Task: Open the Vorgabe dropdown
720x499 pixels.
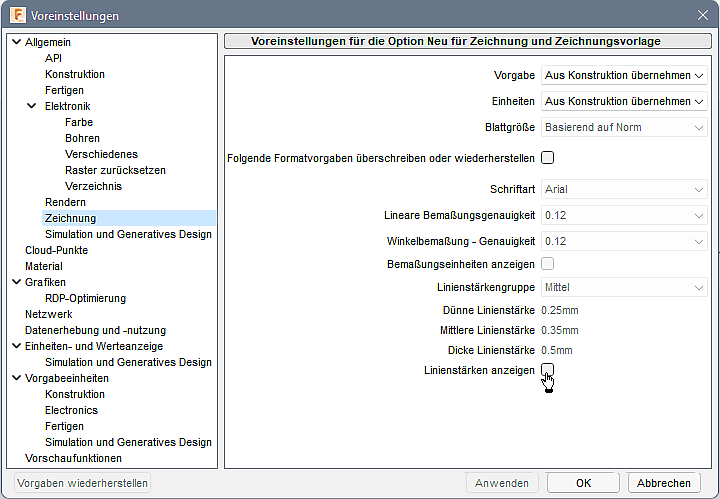Action: point(624,76)
